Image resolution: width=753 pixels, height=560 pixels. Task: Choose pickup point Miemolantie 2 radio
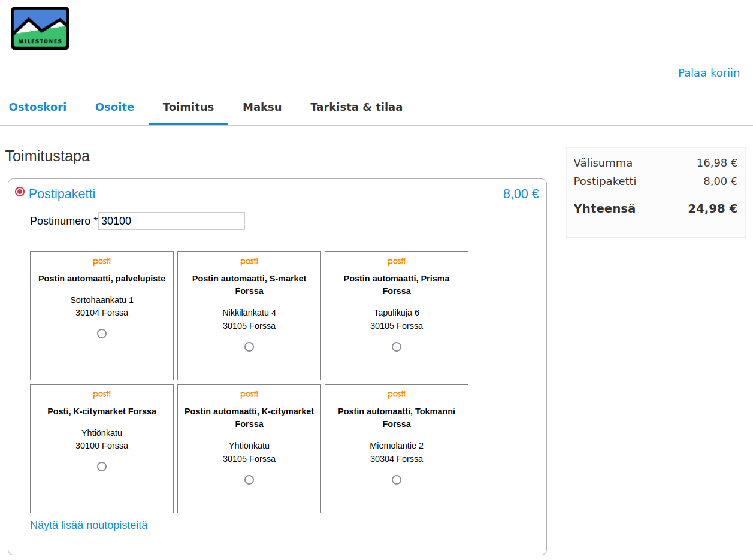(x=397, y=480)
